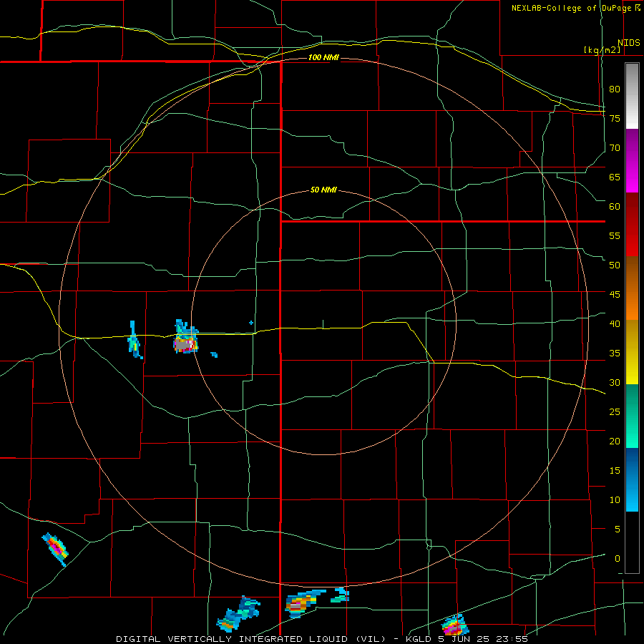Click the '80' scale value

615,89
